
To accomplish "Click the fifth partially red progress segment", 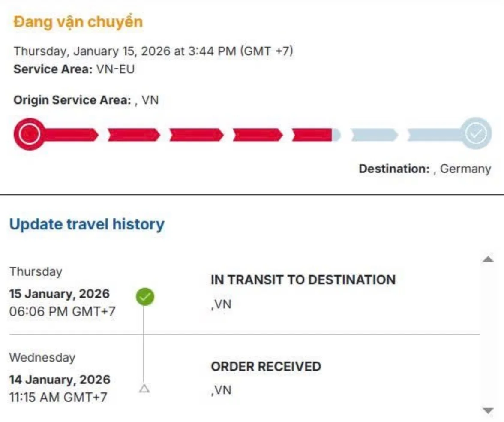I will pos(315,135).
